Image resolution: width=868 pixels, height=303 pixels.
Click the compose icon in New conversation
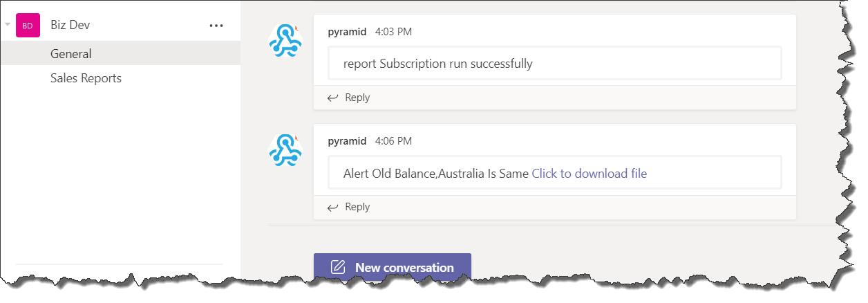(x=338, y=268)
